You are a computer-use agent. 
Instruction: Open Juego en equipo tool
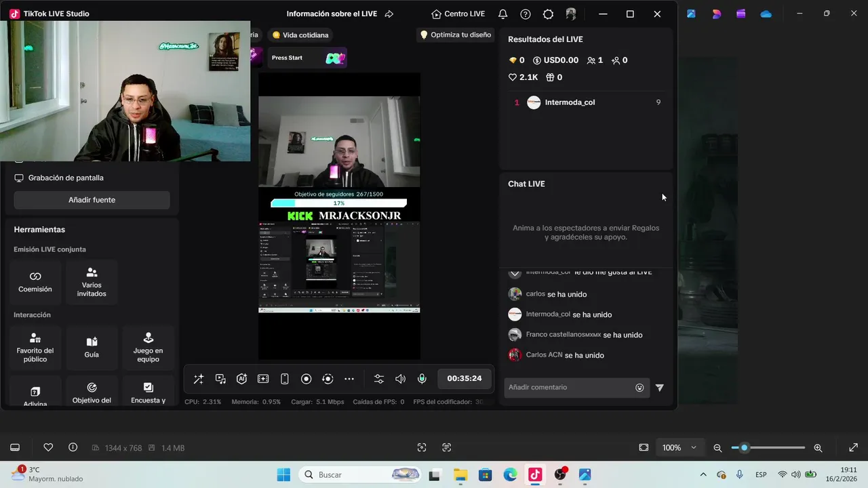pos(149,348)
